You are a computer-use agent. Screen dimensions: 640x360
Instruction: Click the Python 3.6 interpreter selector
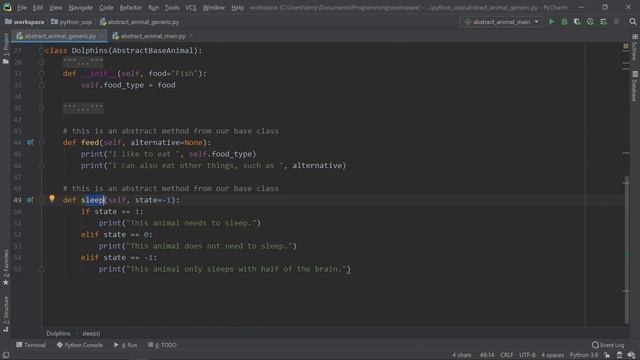point(584,355)
